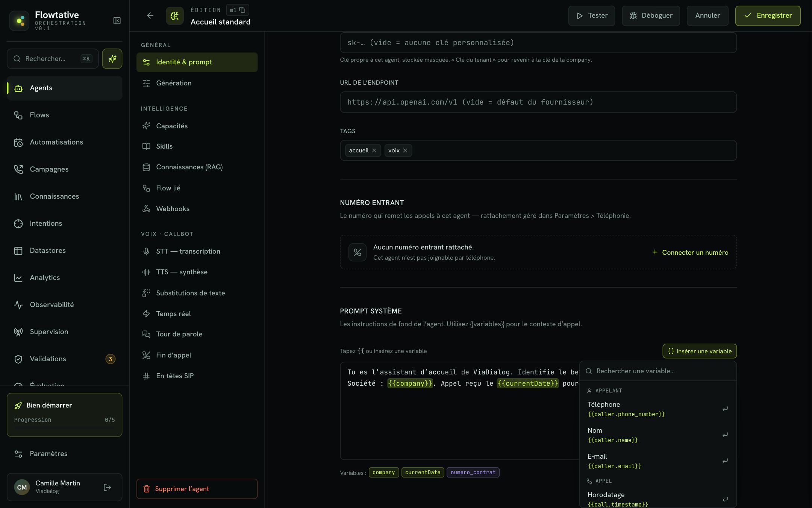Open the AI sparkle assistant button

112,59
